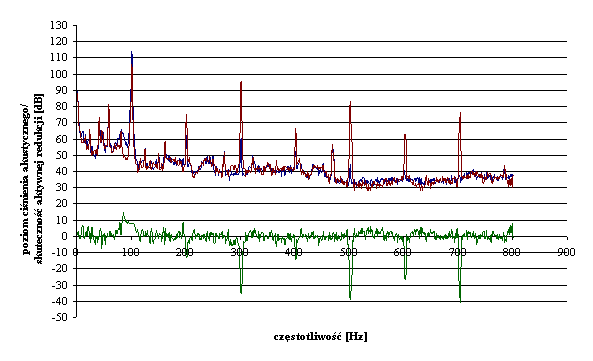Viewport: 593px width, 361px height.
Task: Select the 500 label on the horizontal axis
Action: tap(349, 252)
